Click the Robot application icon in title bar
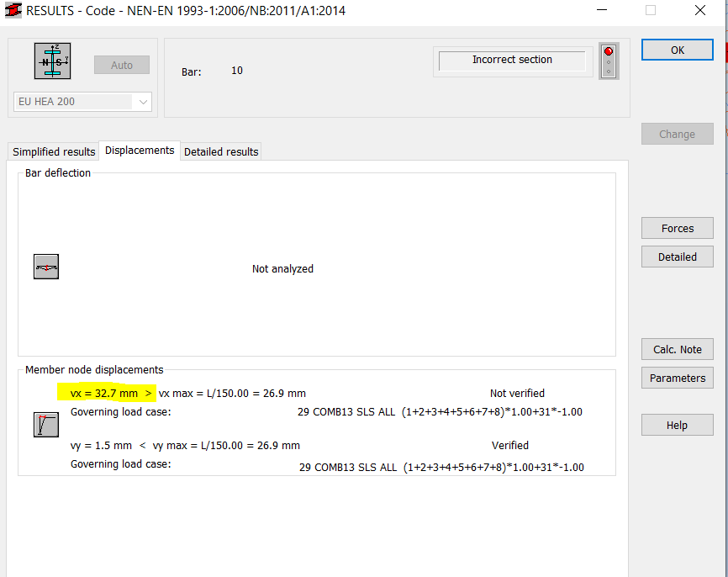The width and height of the screenshot is (728, 577). (x=12, y=10)
